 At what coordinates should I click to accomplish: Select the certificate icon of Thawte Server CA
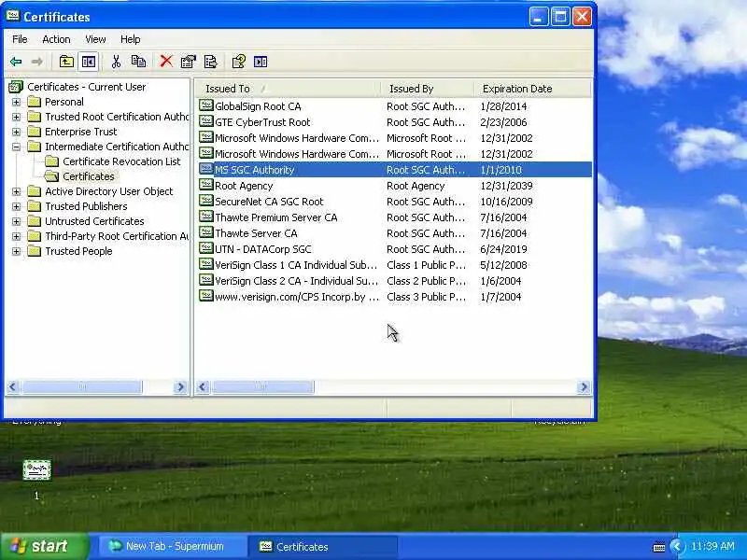[205, 232]
